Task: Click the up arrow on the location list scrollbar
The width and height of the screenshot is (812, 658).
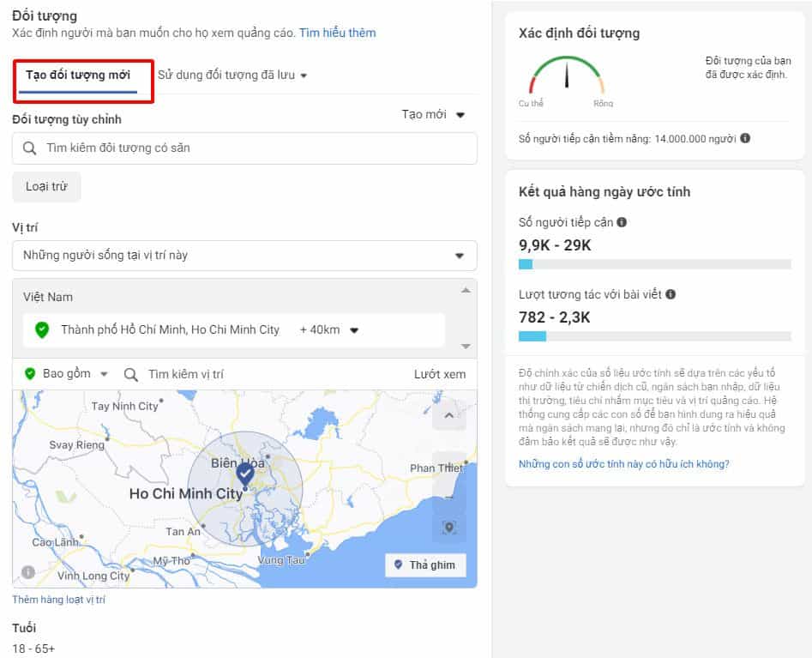Action: [465, 288]
